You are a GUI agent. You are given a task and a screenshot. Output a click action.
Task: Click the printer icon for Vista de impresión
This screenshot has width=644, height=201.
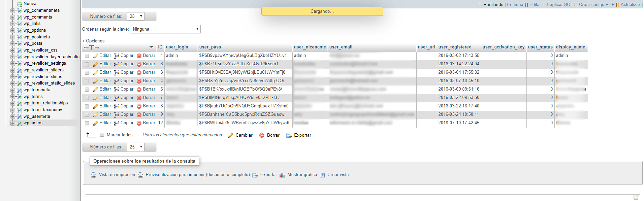point(94,175)
